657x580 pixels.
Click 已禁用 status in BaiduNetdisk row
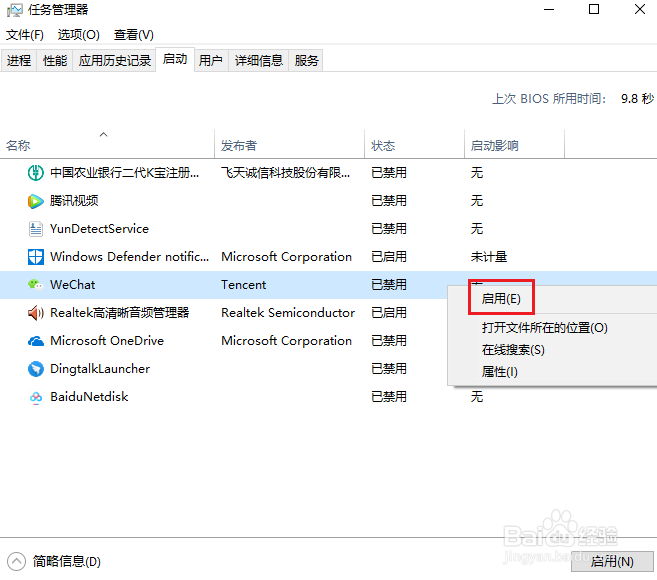tap(389, 397)
